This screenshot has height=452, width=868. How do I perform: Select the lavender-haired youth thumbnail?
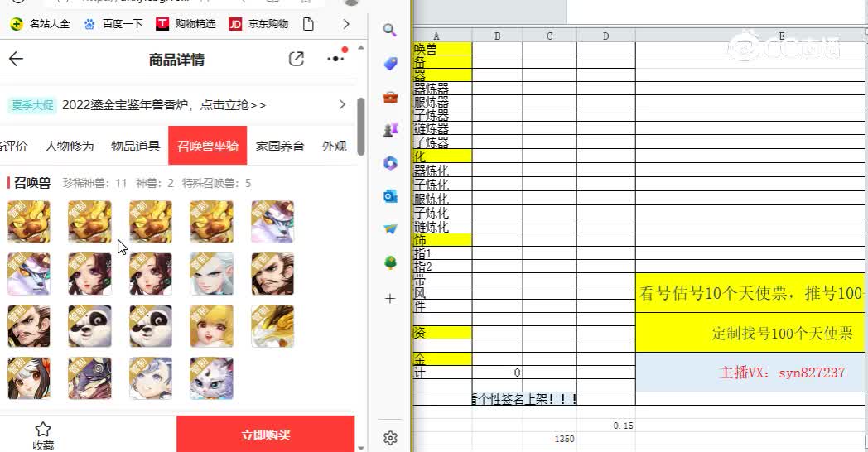[x=151, y=378]
